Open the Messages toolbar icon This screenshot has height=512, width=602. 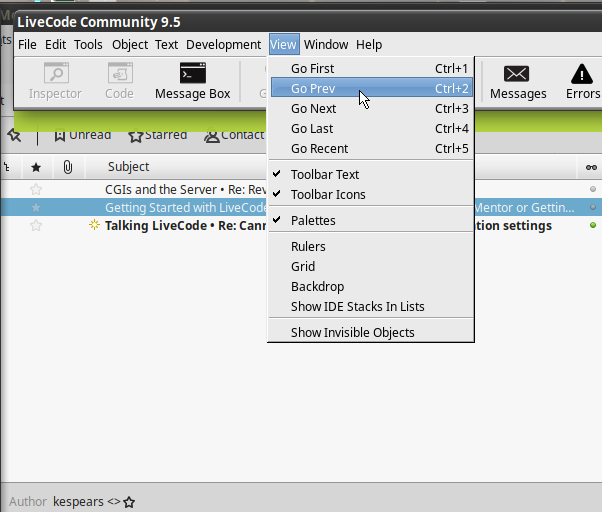click(x=518, y=82)
